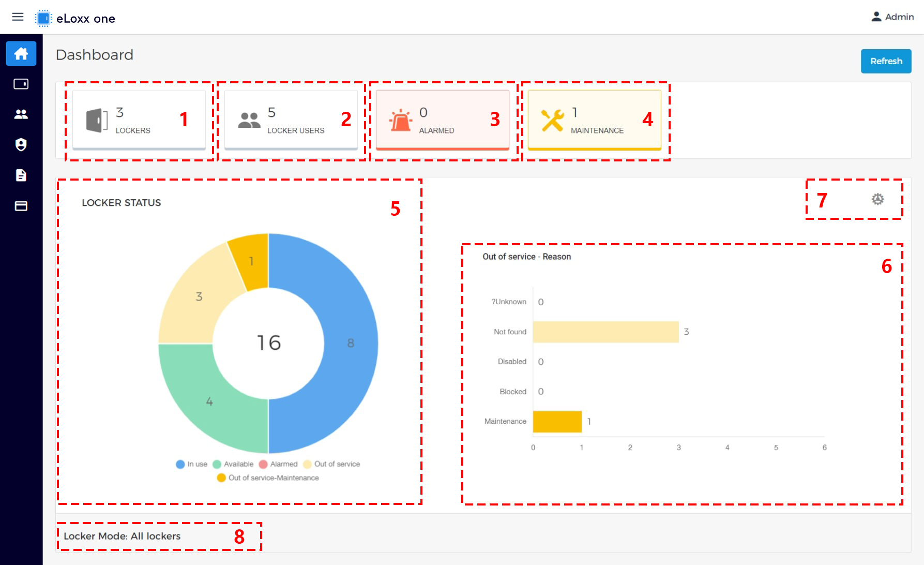The height and width of the screenshot is (565, 924).
Task: Open the ALARMED summary card
Action: coord(443,121)
